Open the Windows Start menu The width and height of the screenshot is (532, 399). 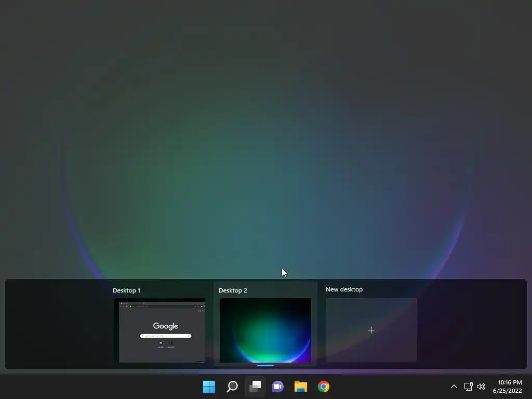pos(209,387)
